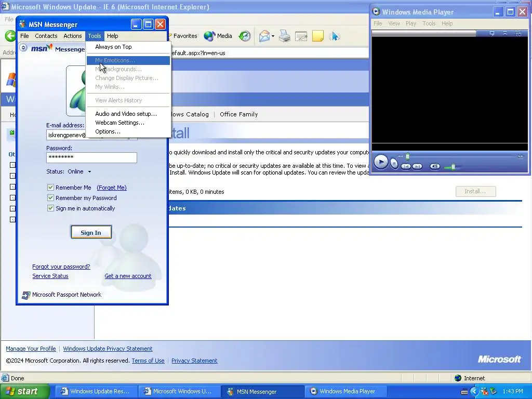Screen dimensions: 532x399
Task: Click the Windows Start button
Action: 24,392
